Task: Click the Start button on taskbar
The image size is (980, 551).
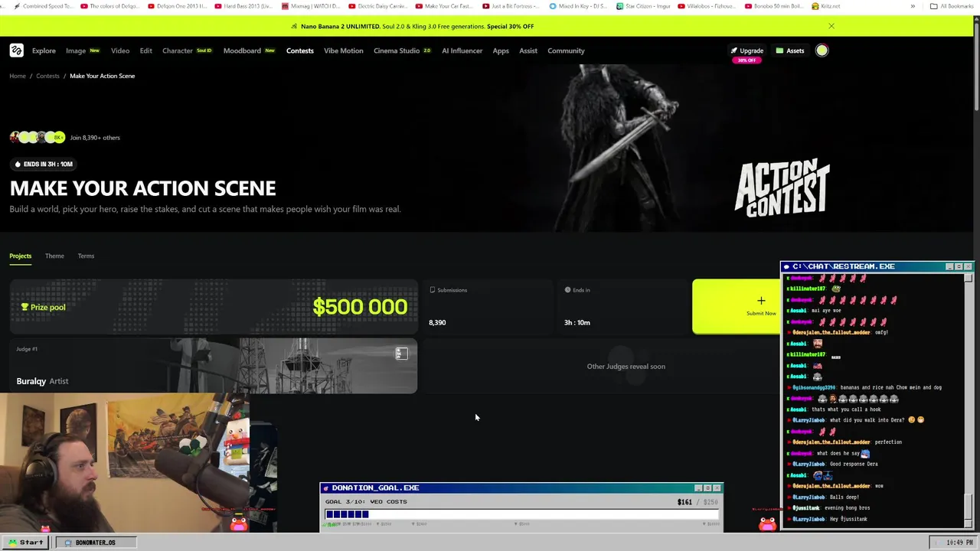Action: [x=26, y=542]
